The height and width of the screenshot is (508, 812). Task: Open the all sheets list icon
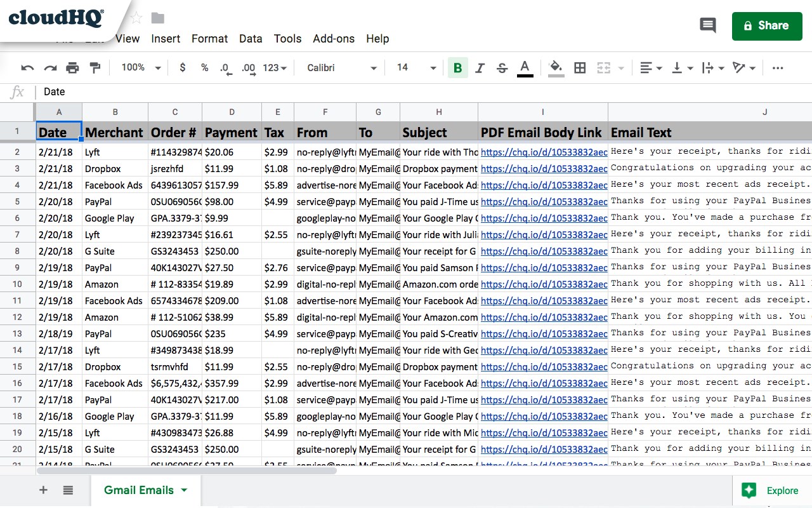68,490
